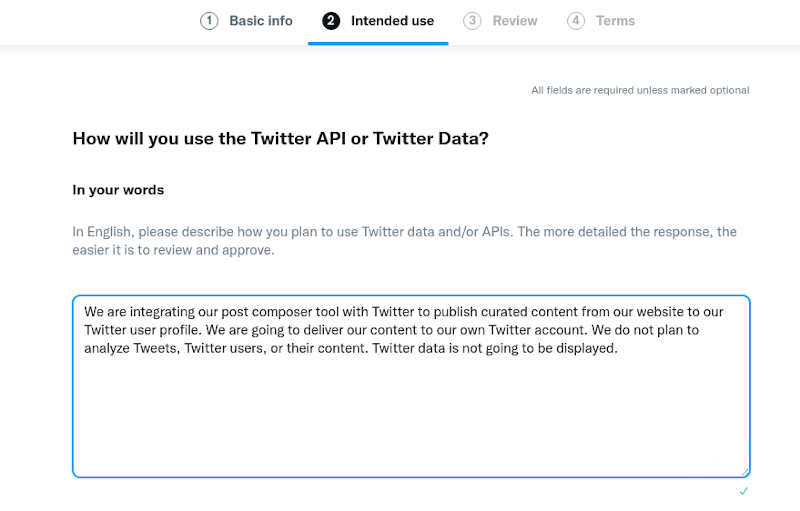Click the text area resize handle
800x511 pixels.
click(745, 472)
